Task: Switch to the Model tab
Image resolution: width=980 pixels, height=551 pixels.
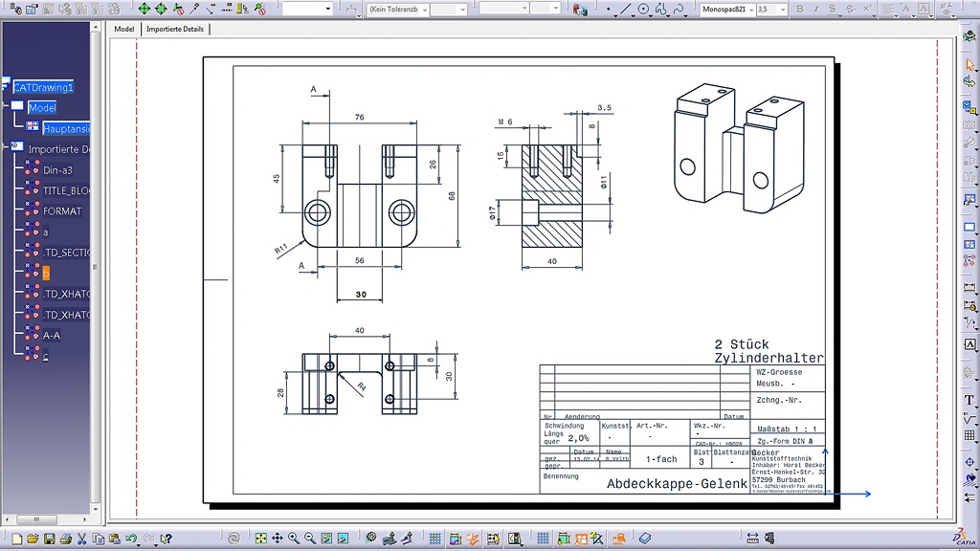Action: pos(124,30)
